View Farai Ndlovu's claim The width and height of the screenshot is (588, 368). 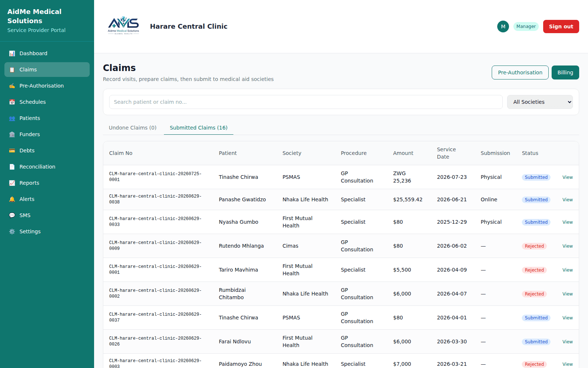pyautogui.click(x=567, y=342)
